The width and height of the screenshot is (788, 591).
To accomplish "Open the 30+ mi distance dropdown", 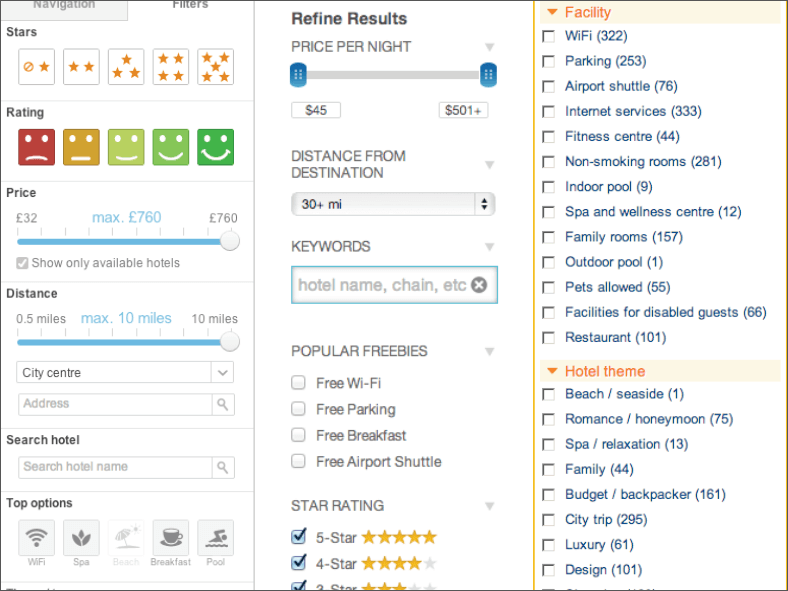I will [x=392, y=204].
